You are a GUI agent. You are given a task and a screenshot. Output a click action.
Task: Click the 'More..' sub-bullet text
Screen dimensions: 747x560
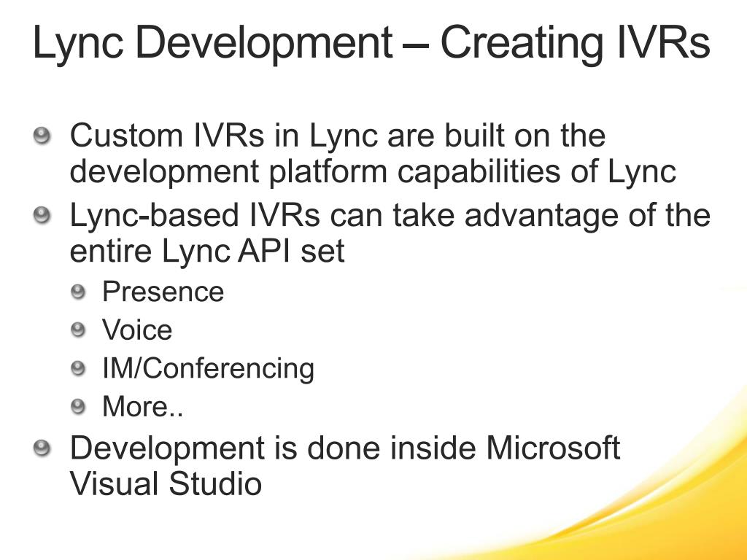(142, 406)
